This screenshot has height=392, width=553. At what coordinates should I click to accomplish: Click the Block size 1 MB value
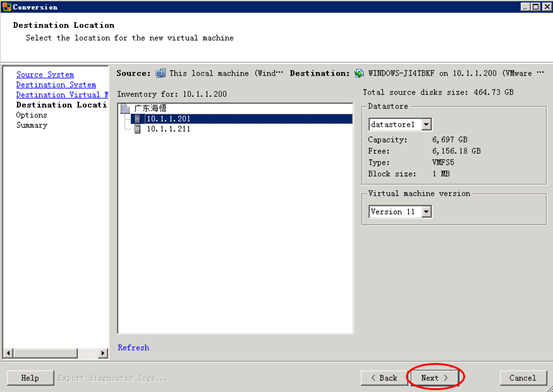point(441,174)
